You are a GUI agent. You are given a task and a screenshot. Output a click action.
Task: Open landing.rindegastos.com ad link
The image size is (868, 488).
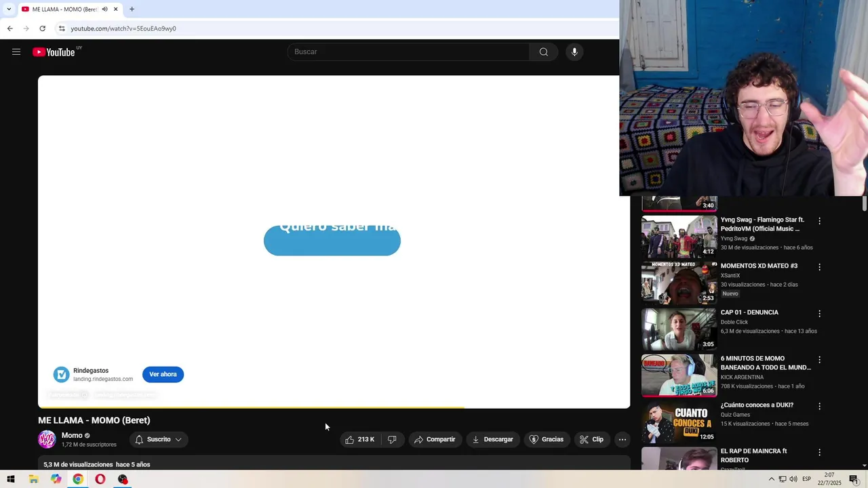tap(103, 379)
